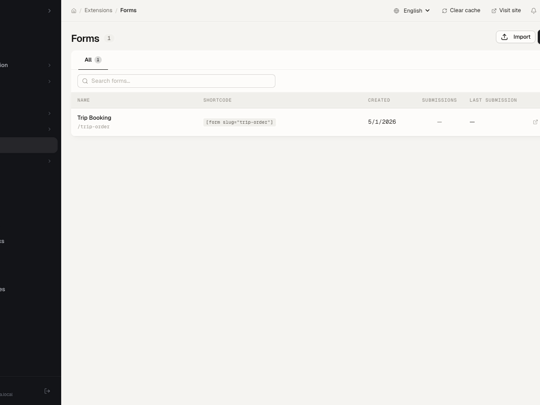Open the Visit site link
This screenshot has width=540, height=405.
tap(506, 10)
